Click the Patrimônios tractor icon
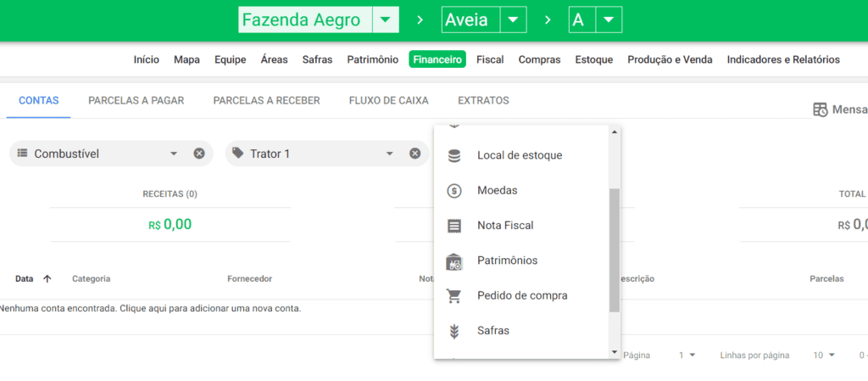This screenshot has width=868, height=381. (454, 261)
